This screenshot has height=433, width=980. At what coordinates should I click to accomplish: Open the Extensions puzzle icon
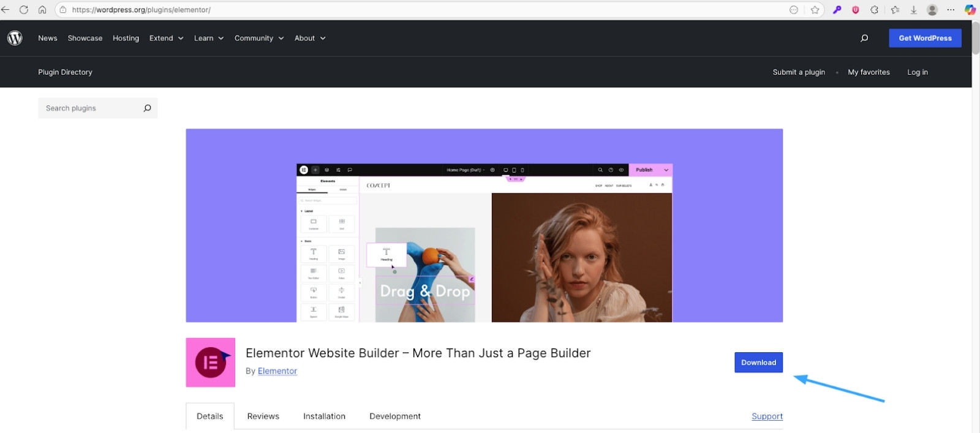coord(874,10)
